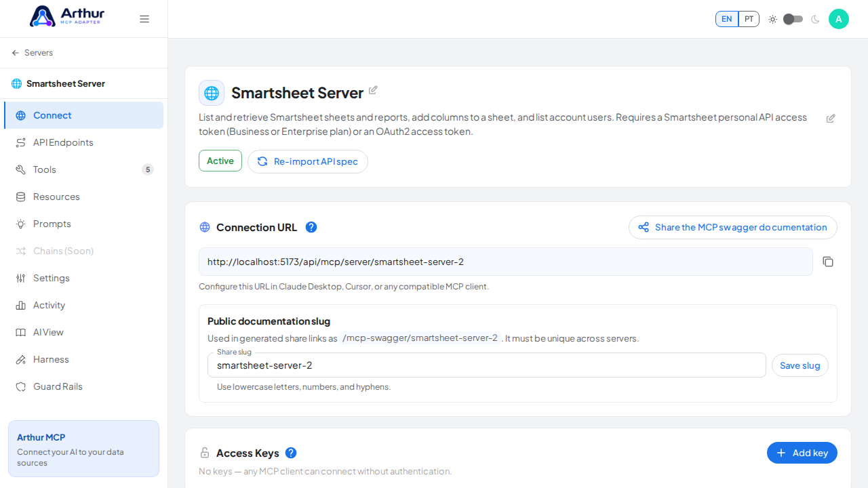Open Guard Rails in sidebar

pyautogui.click(x=83, y=386)
